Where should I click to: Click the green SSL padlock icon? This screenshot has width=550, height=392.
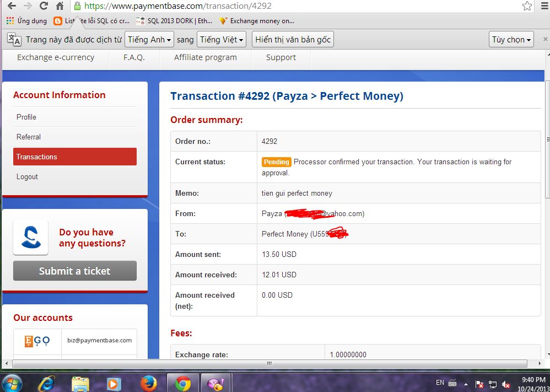[78, 6]
